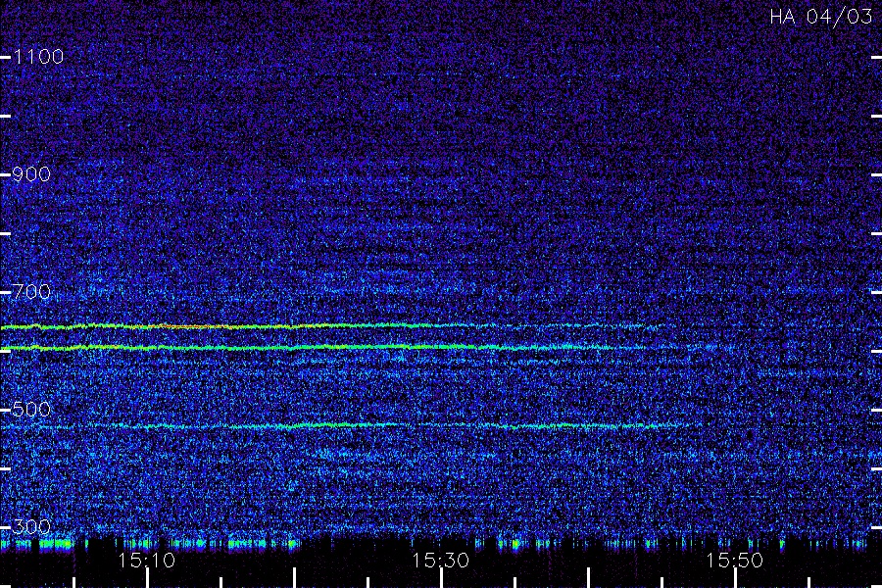Click the HA 04/03 station date label
Screen dimensions: 882x588
tap(820, 17)
